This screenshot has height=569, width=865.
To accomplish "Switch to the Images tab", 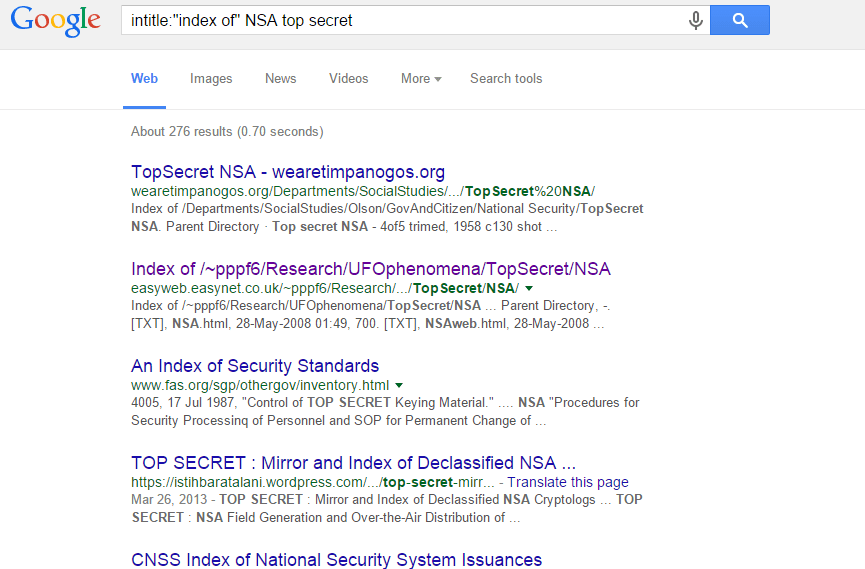I will pos(211,78).
